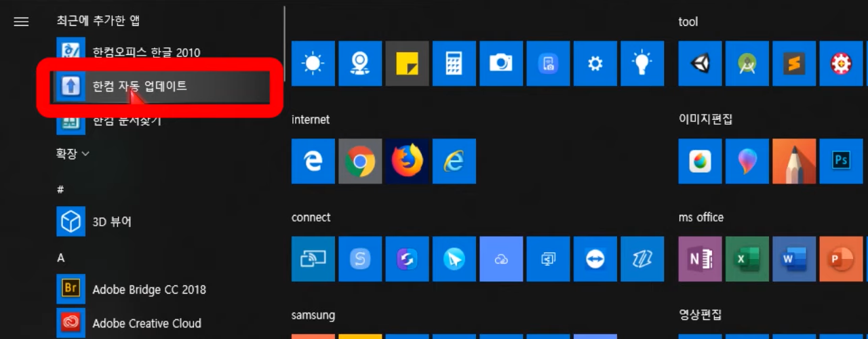The width and height of the screenshot is (868, 339).
Task: Launch OneNote tile
Action: 701,259
